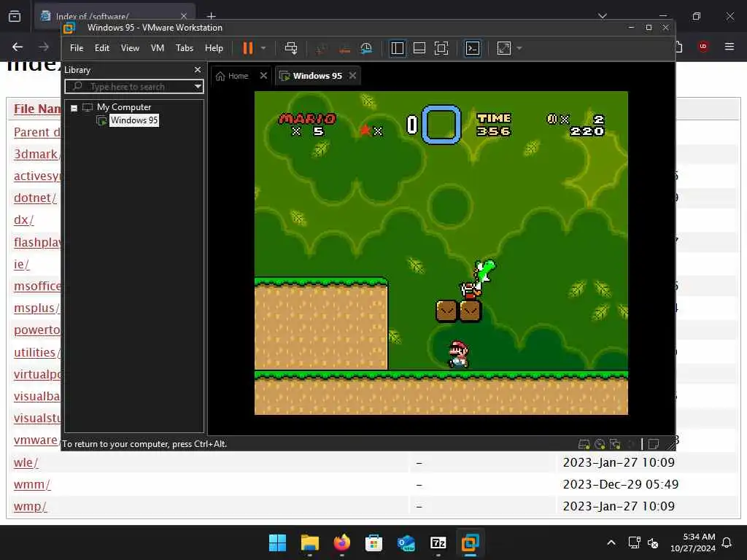Open the dotnet/ folder link in browser

point(35,198)
